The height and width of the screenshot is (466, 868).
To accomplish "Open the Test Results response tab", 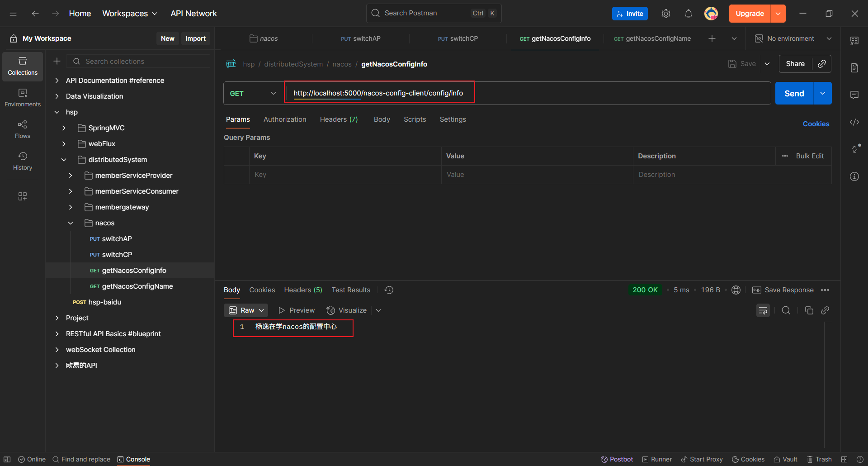I will [x=351, y=290].
